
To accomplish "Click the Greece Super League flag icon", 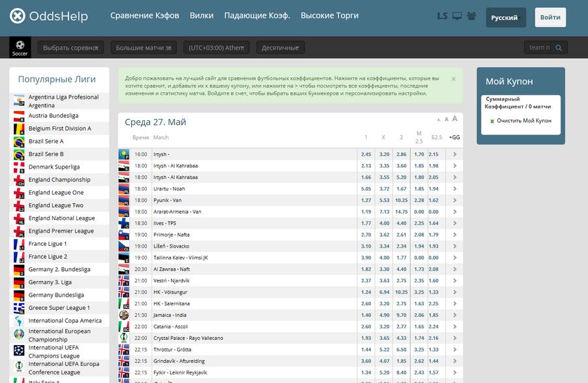I will click(x=19, y=308).
